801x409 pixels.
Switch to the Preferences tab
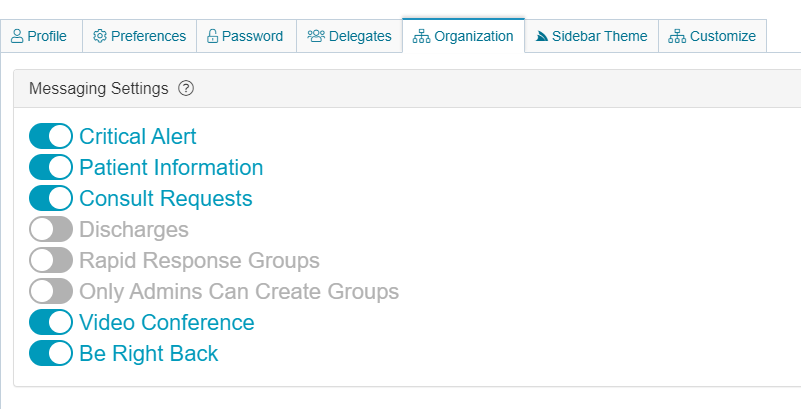pos(140,36)
